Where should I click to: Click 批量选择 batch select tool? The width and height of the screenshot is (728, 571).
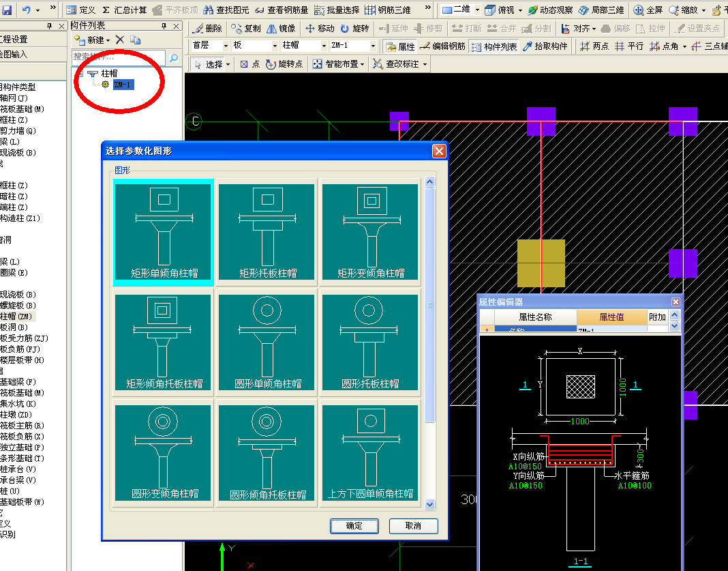(337, 10)
